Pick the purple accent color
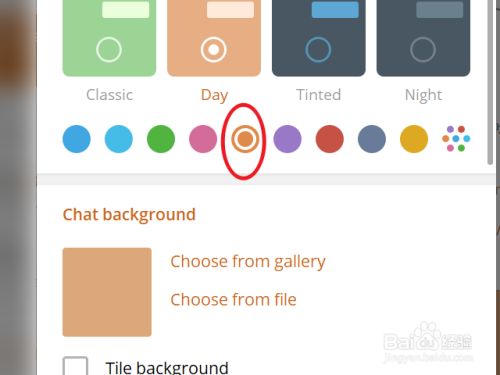 pyautogui.click(x=287, y=139)
